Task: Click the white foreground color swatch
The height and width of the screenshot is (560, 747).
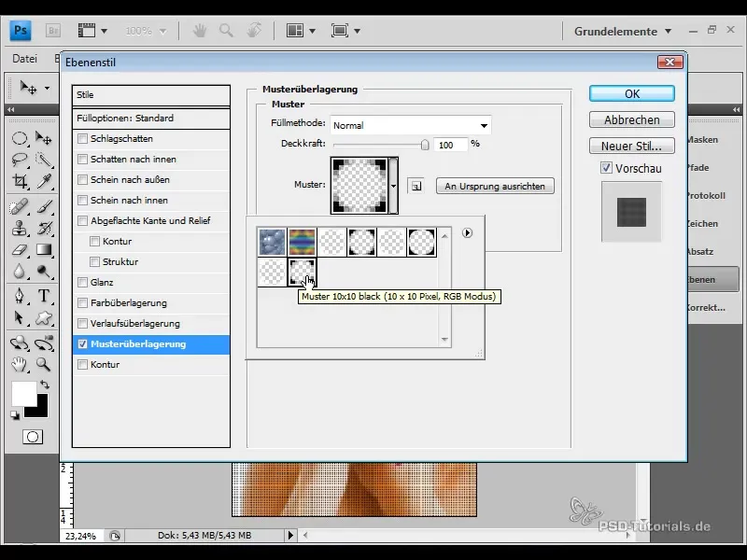Action: [22, 392]
